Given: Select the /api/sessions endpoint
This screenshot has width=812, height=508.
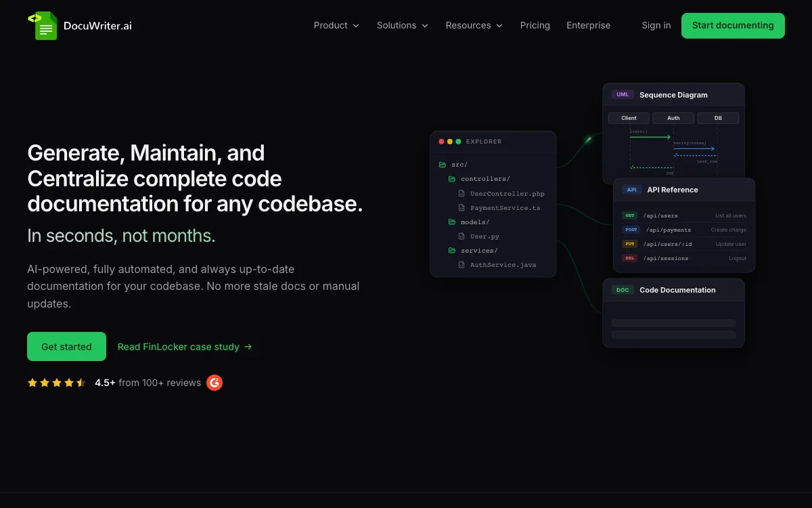Looking at the screenshot, I should (666, 258).
